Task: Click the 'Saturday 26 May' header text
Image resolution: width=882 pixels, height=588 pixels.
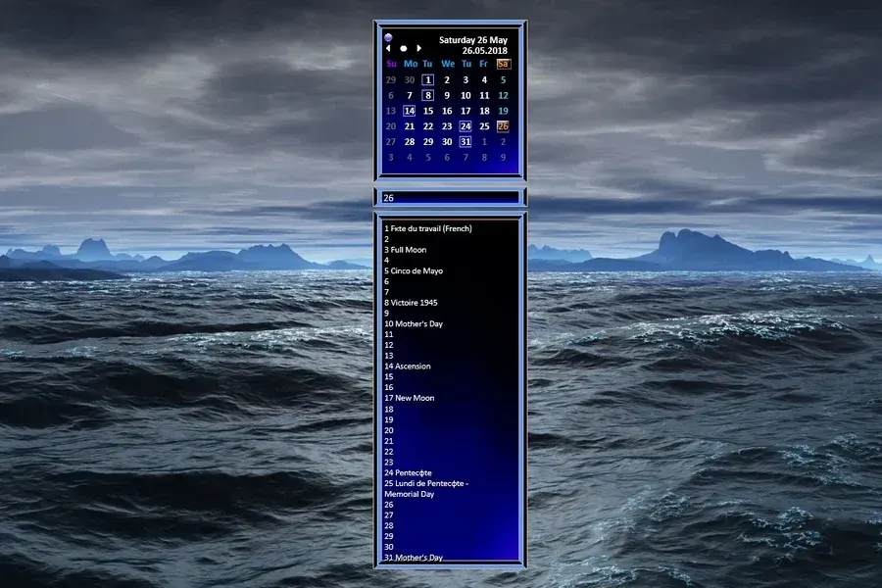Action: tap(473, 40)
